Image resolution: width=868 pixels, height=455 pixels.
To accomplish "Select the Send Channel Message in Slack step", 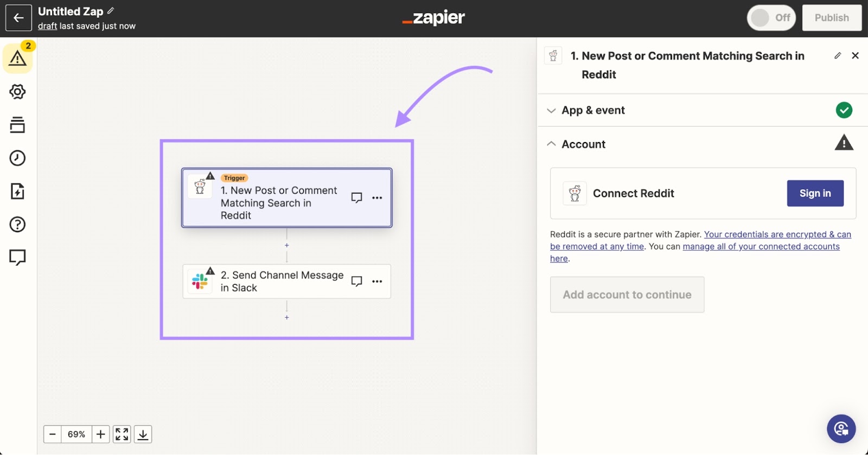I will coord(282,281).
